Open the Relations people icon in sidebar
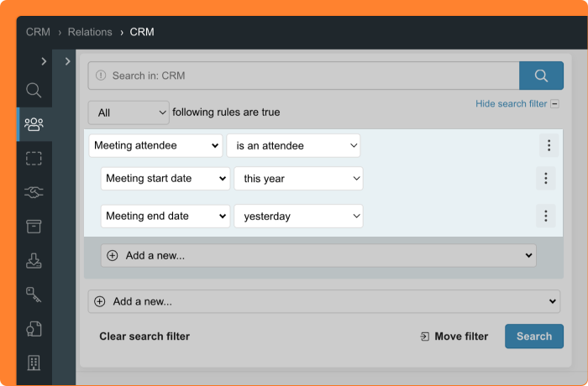This screenshot has height=386, width=588. (34, 124)
